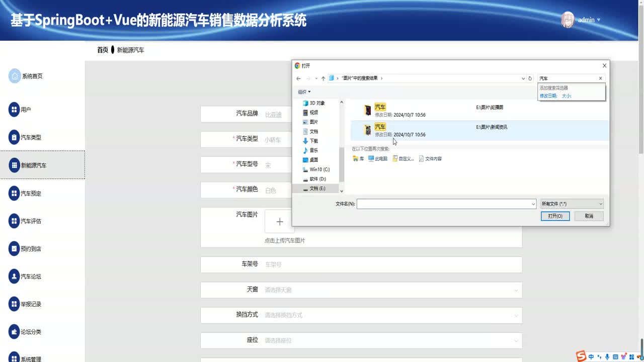Click the Sogou input method S icon
This screenshot has height=362, width=644.
click(581, 356)
